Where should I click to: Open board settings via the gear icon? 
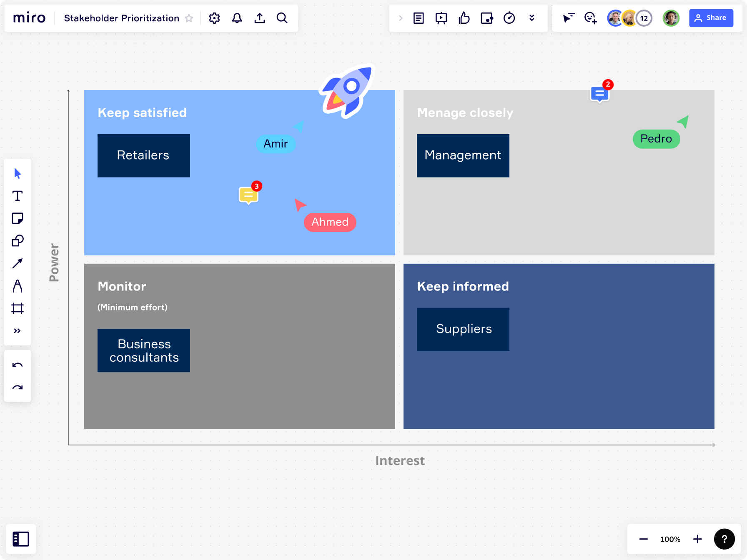(x=214, y=18)
